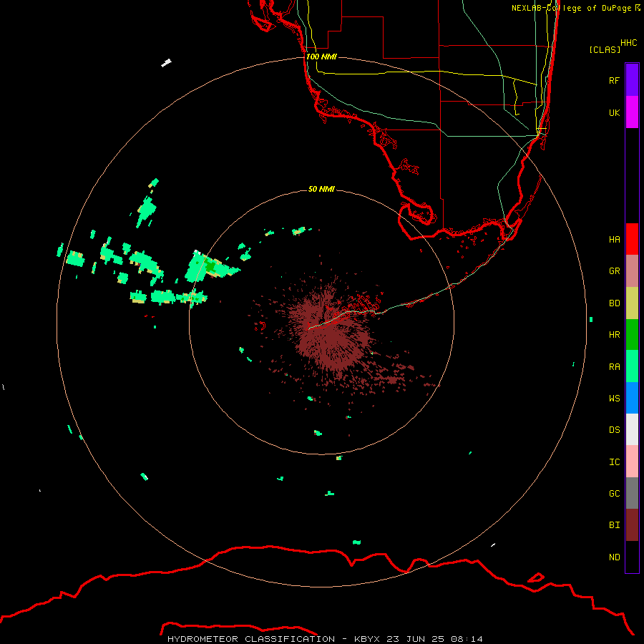Click the HYDROMETEOR CLASSIFICATION title text

251,639
